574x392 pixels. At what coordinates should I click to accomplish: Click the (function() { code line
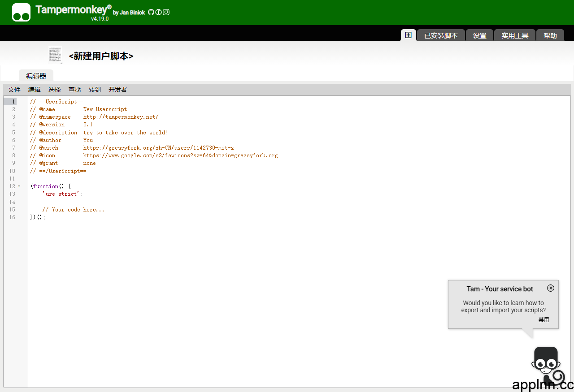[51, 186]
